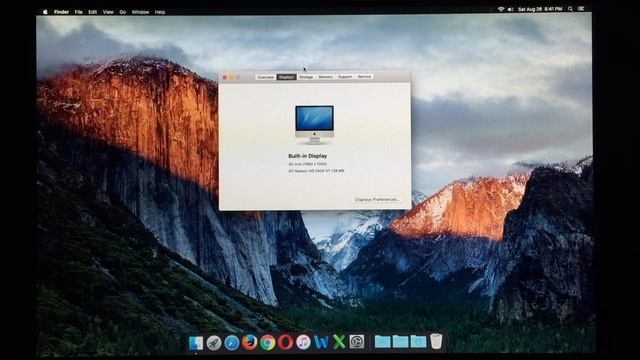Open Spotlight search magnifier icon

(570, 9)
